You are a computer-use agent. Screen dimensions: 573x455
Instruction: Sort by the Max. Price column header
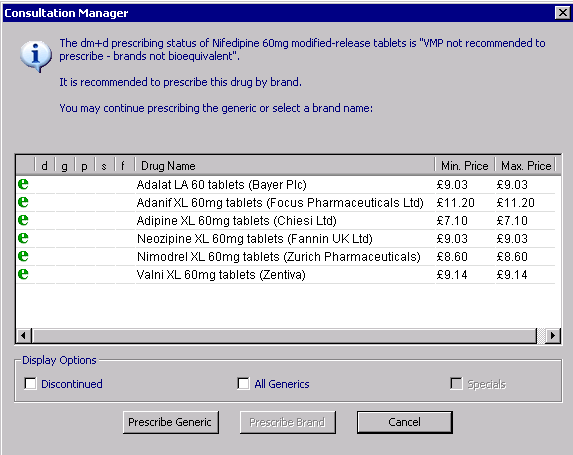coord(525,166)
